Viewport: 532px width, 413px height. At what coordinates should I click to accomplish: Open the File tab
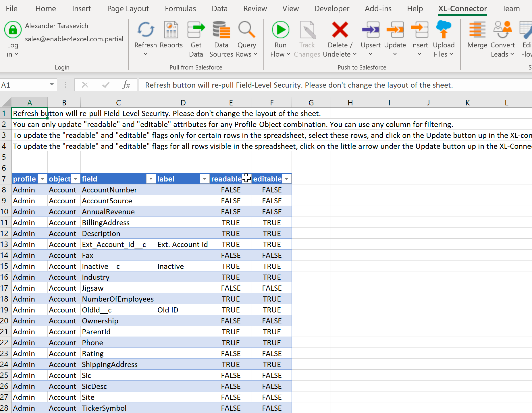tap(11, 9)
